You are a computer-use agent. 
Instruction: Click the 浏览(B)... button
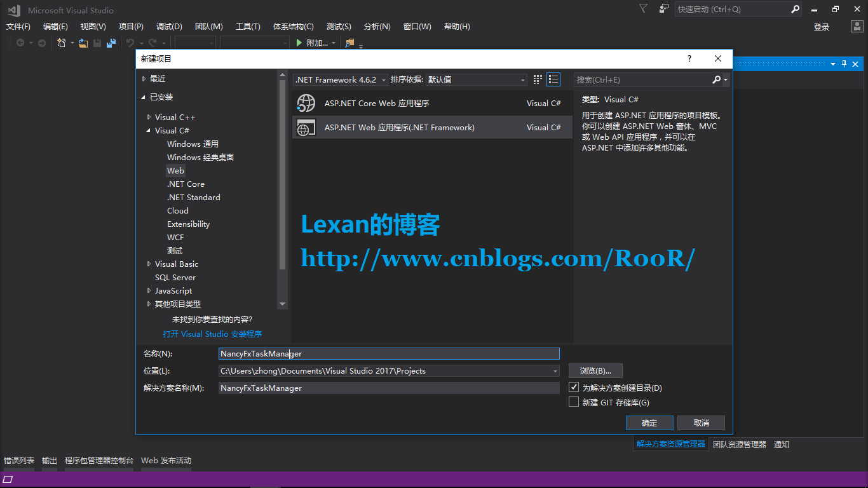pyautogui.click(x=595, y=371)
